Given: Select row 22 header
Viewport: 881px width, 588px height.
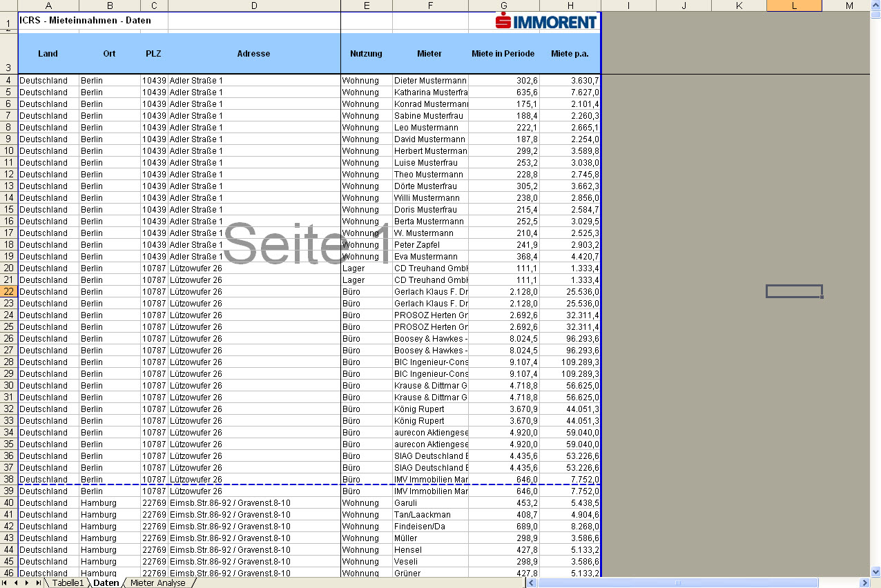Looking at the screenshot, I should coord(8,292).
